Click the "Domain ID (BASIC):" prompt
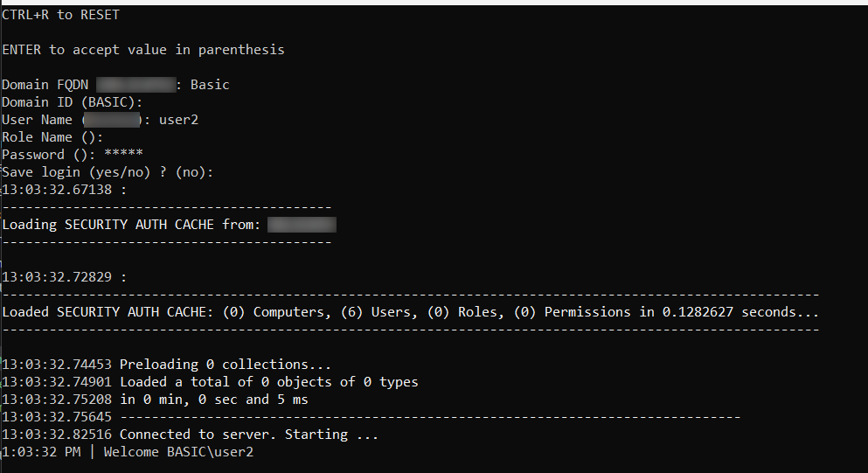 [73, 102]
